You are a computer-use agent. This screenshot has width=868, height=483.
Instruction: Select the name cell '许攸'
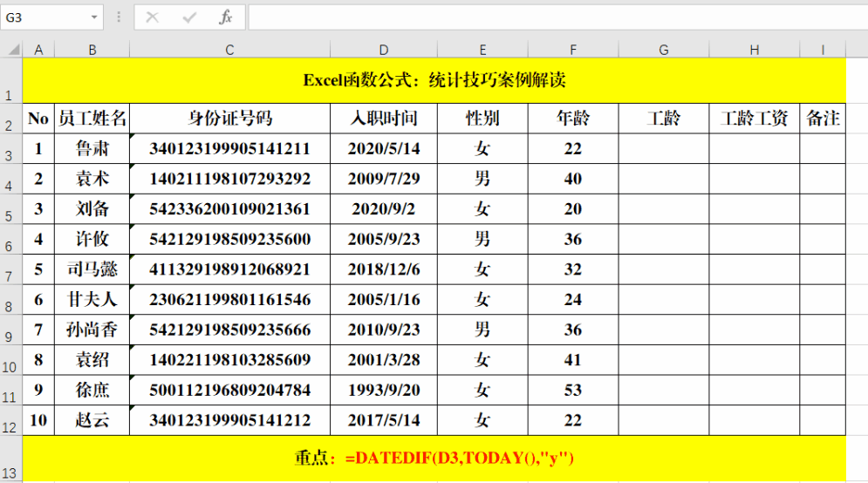point(92,239)
